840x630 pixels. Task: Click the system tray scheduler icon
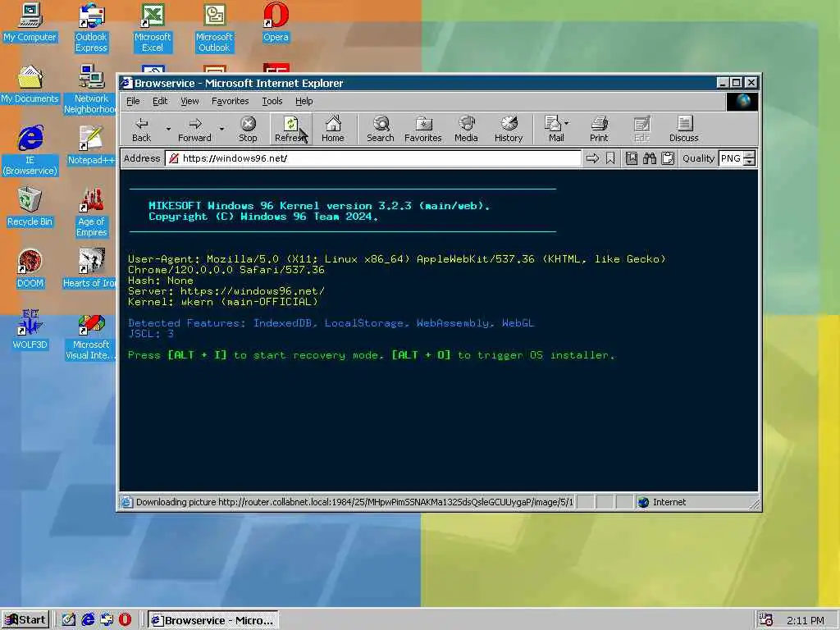(766, 620)
